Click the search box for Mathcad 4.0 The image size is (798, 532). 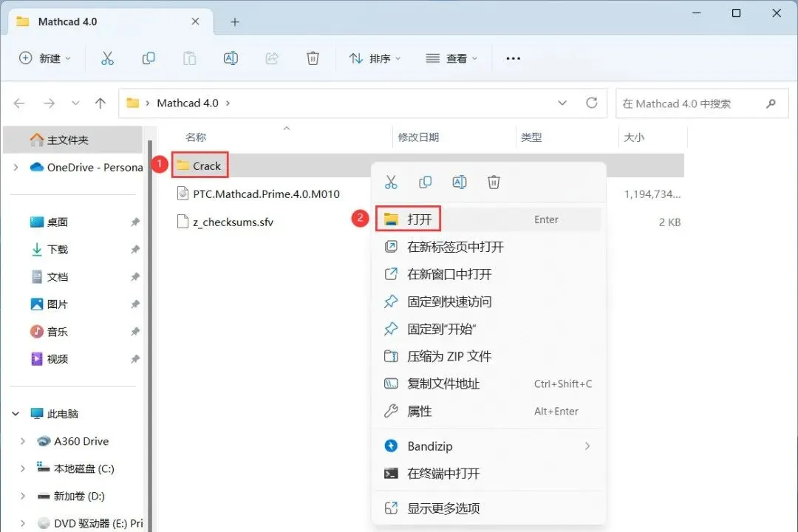click(702, 103)
